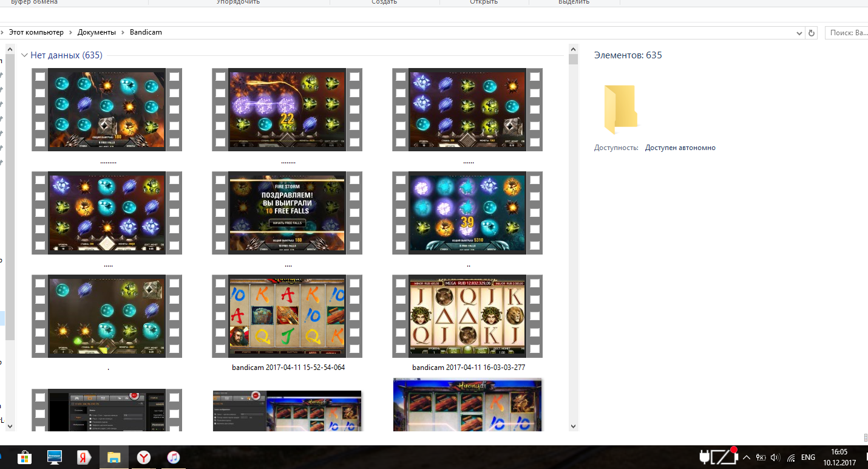Viewport: 868px width, 469px height.
Task: Launch Yandex Browser from the taskbar
Action: tap(143, 457)
